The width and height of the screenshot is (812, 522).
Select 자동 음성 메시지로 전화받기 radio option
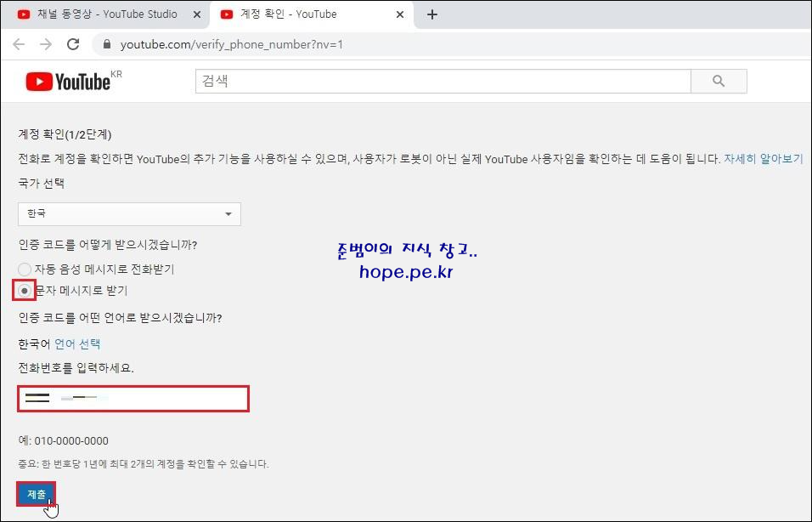pos(25,270)
